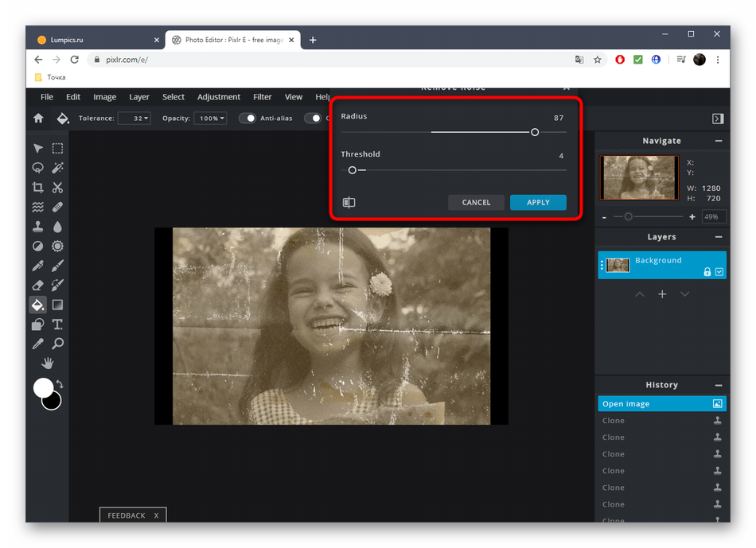Open the Filter menu
The image size is (756, 548).
[263, 97]
